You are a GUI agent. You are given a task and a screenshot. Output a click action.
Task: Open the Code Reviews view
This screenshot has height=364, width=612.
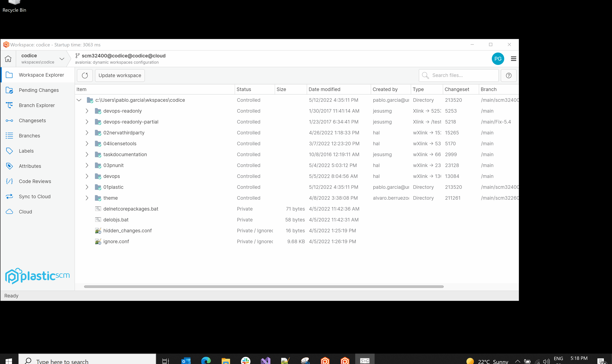tap(35, 181)
